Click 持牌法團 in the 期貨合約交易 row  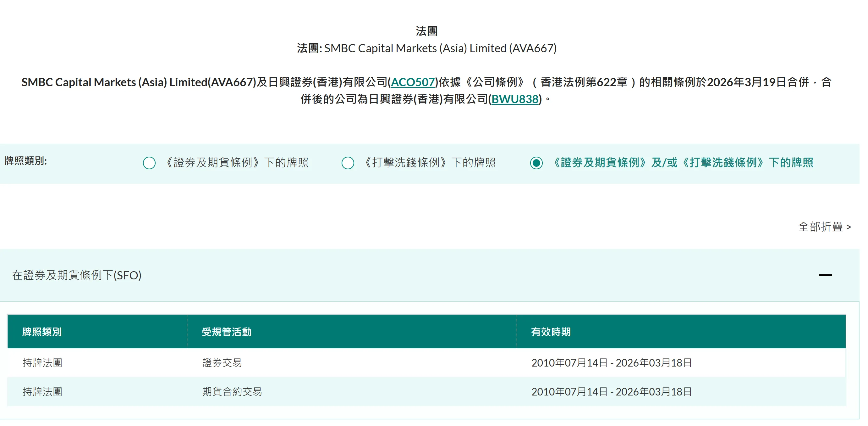click(42, 392)
